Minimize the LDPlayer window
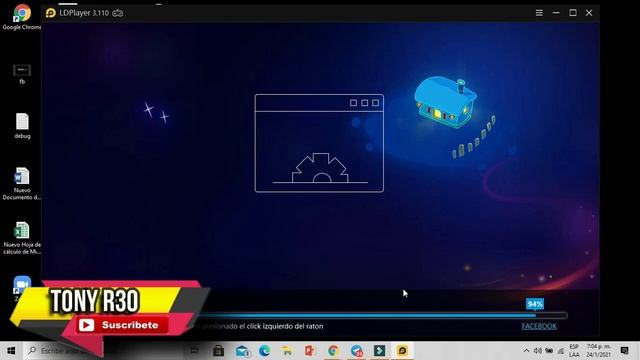Image resolution: width=640 pixels, height=360 pixels. [x=556, y=13]
